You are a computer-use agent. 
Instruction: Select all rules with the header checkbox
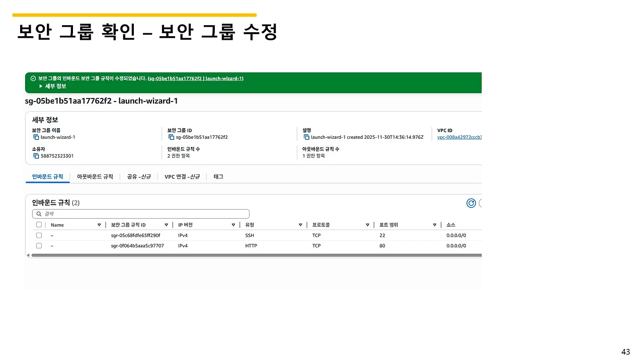click(39, 225)
